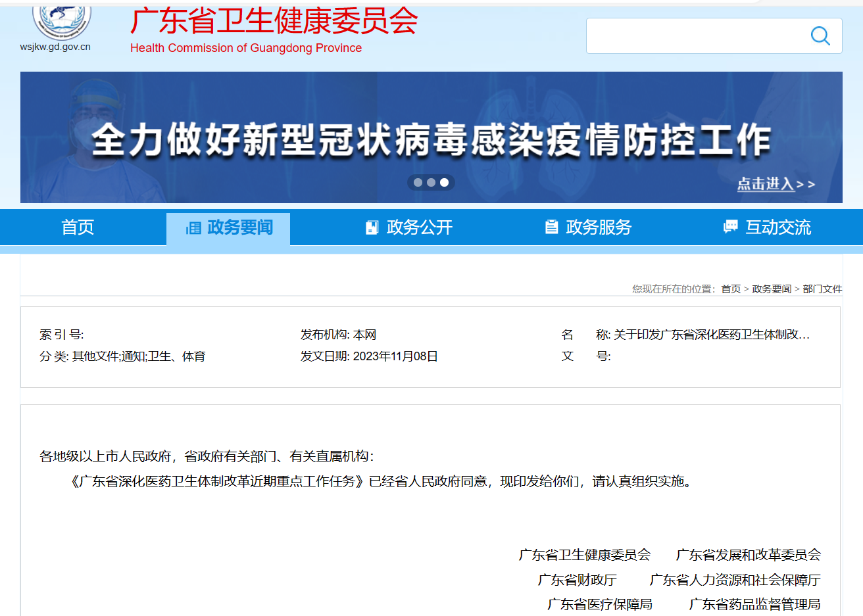Follow the 点击进入>> banner link

click(776, 184)
